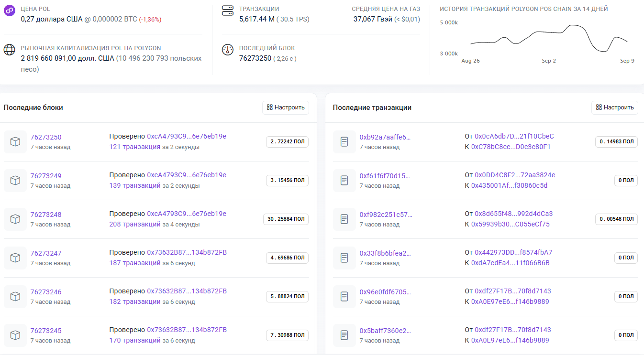Open transaction hash 0xf61f6f70d15...
The image size is (644, 355).
tap(385, 176)
